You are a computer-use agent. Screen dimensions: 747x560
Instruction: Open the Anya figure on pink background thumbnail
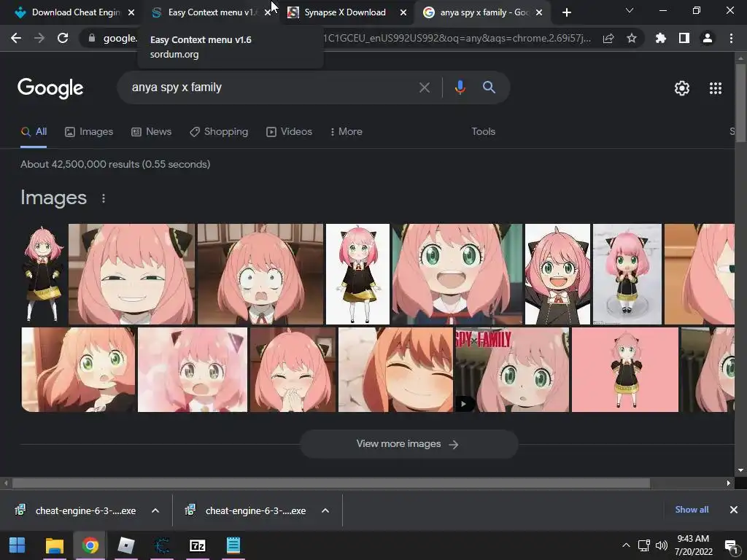point(625,370)
